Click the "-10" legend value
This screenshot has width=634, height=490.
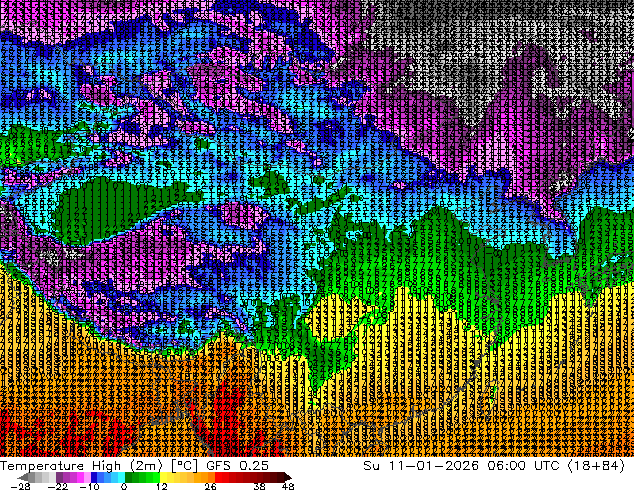[90, 486]
